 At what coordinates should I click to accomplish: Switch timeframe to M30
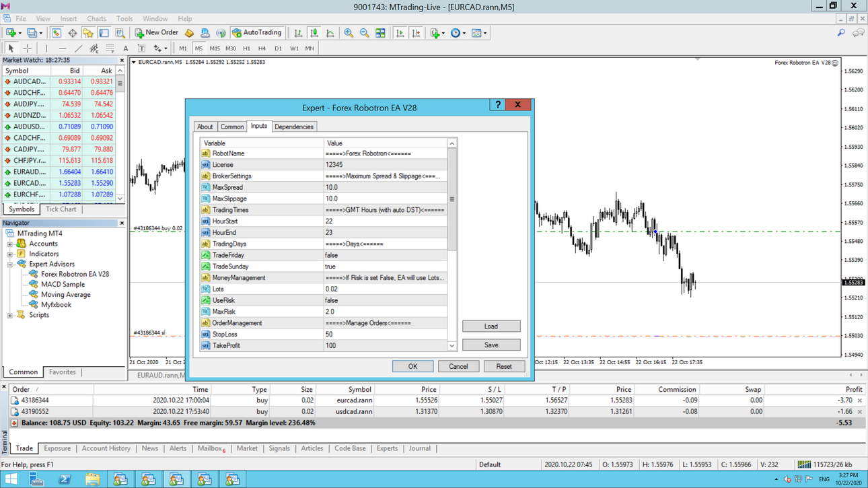[231, 48]
